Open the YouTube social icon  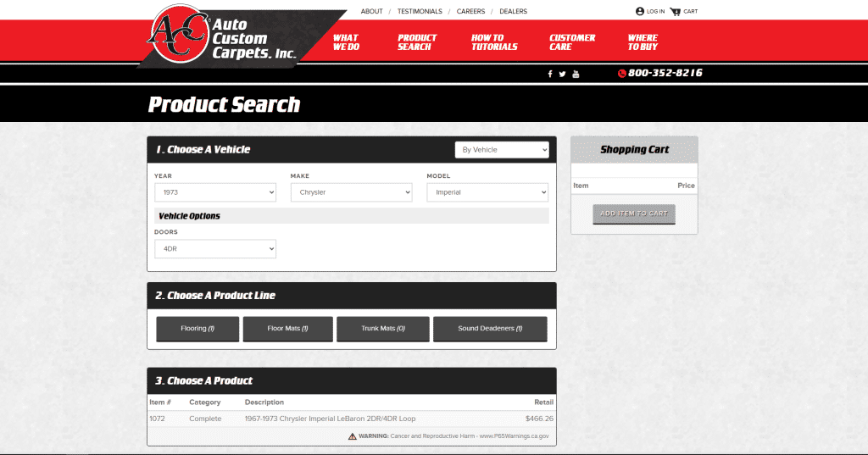point(576,74)
